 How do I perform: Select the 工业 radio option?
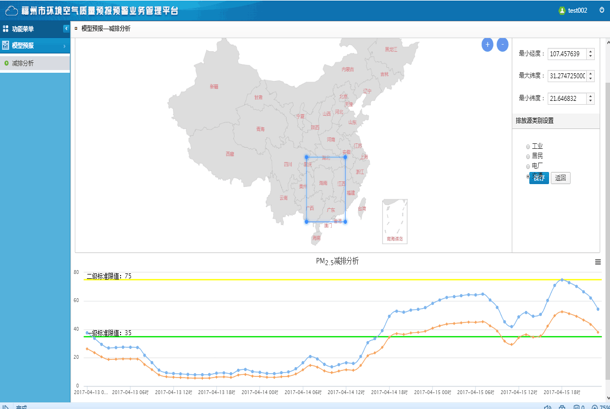tap(528, 146)
